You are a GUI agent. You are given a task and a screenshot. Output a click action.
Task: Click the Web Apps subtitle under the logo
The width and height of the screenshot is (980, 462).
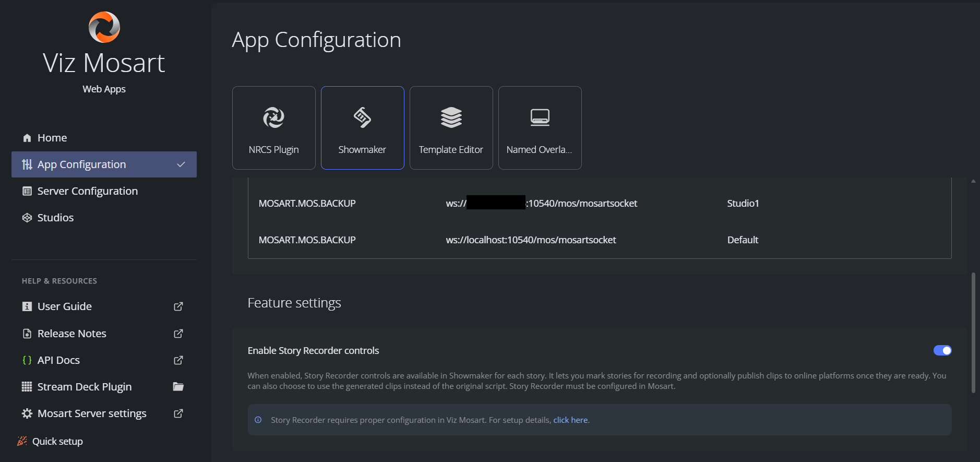pyautogui.click(x=104, y=89)
